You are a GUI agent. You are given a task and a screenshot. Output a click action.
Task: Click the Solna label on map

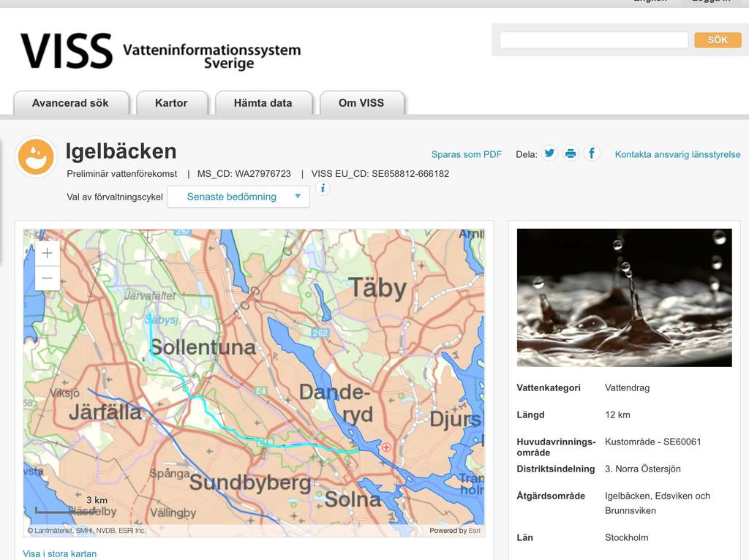coord(353,500)
